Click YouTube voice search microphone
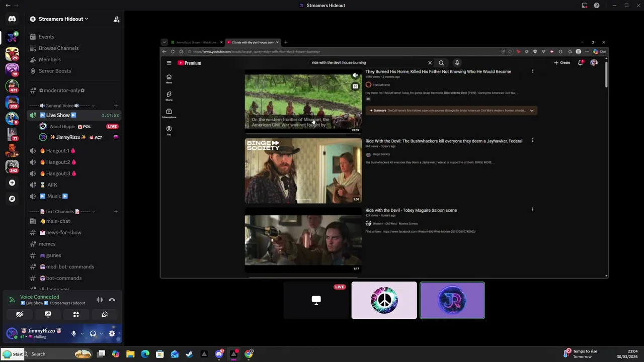The height and width of the screenshot is (362, 644). [457, 63]
